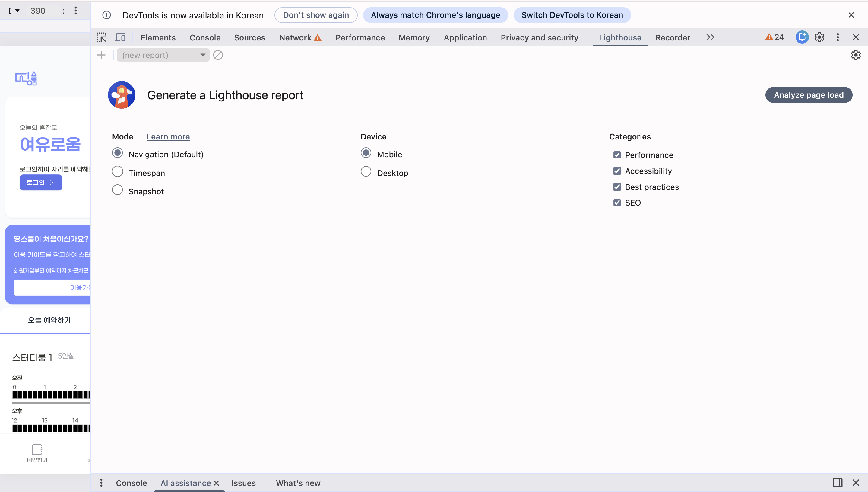The height and width of the screenshot is (492, 868).
Task: Click the inspect element picker icon
Action: coord(101,37)
